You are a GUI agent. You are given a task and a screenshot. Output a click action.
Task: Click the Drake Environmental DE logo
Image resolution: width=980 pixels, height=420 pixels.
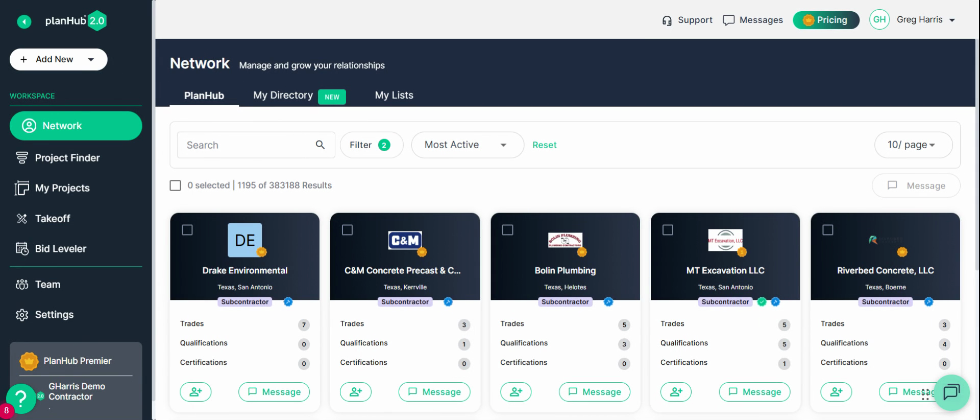(245, 240)
